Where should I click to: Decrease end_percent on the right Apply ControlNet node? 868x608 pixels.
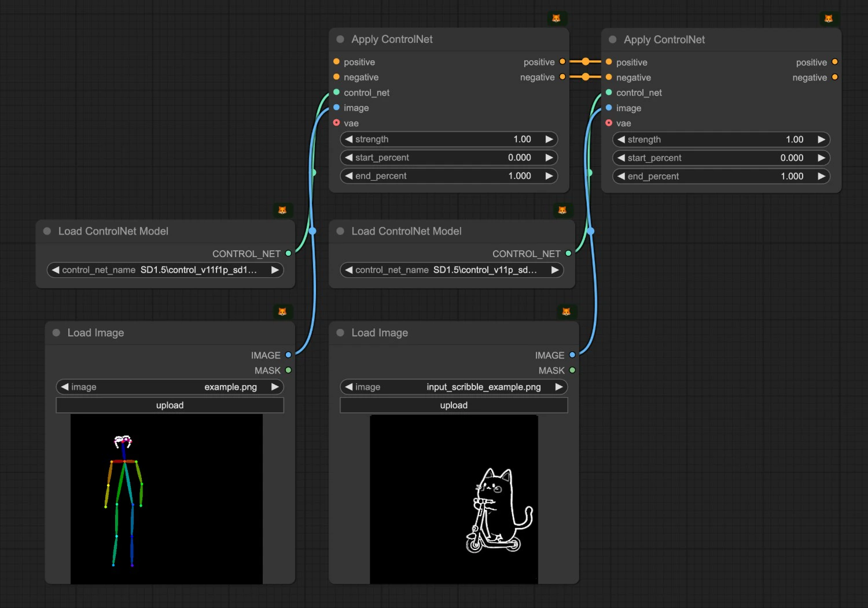coord(621,177)
